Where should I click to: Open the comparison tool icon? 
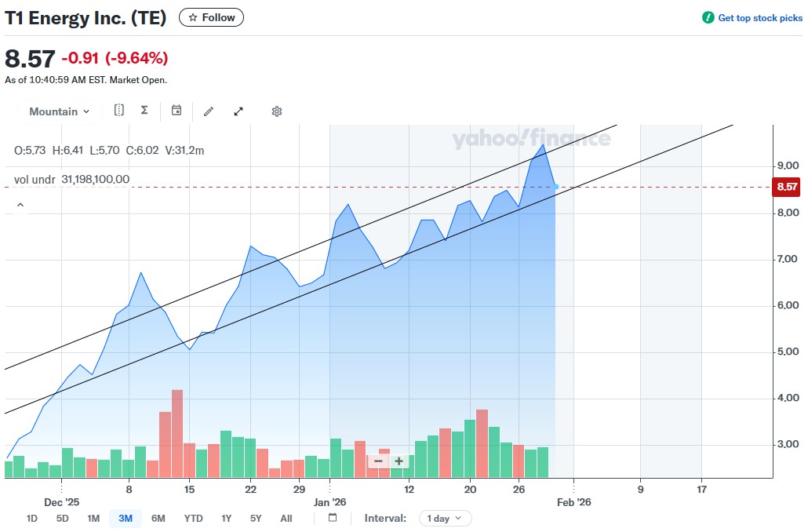coord(119,111)
